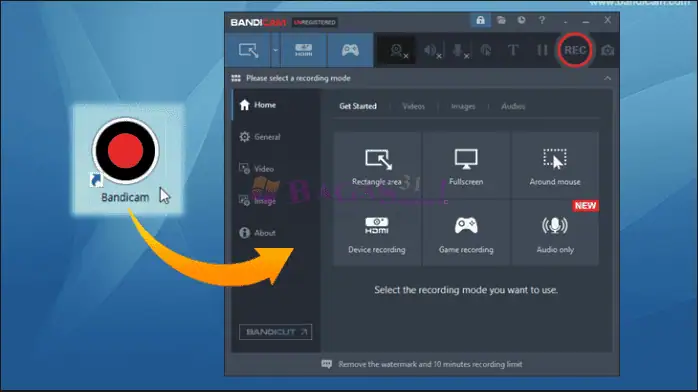The height and width of the screenshot is (392, 698).
Task: Toggle microphone recording icon
Action: 459,51
